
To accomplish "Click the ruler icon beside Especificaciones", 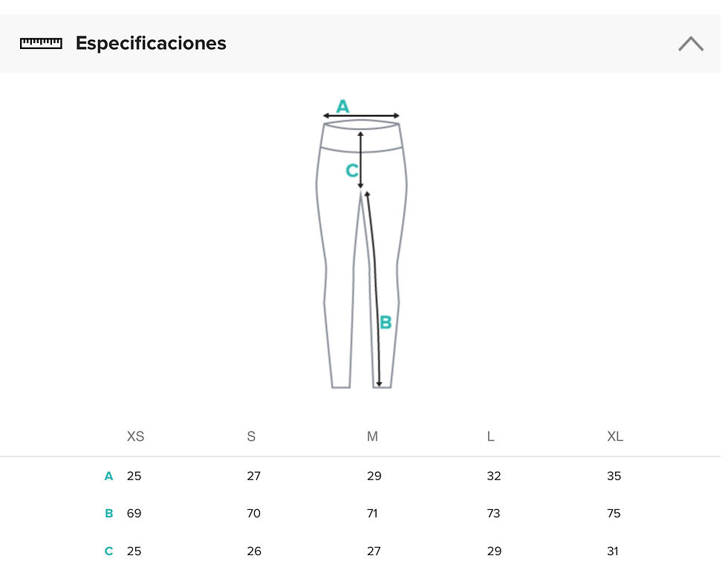I will pyautogui.click(x=41, y=43).
